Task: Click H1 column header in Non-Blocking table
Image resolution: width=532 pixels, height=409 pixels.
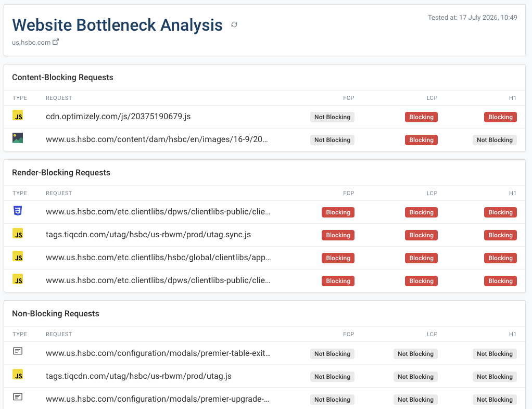Action: tap(512, 335)
